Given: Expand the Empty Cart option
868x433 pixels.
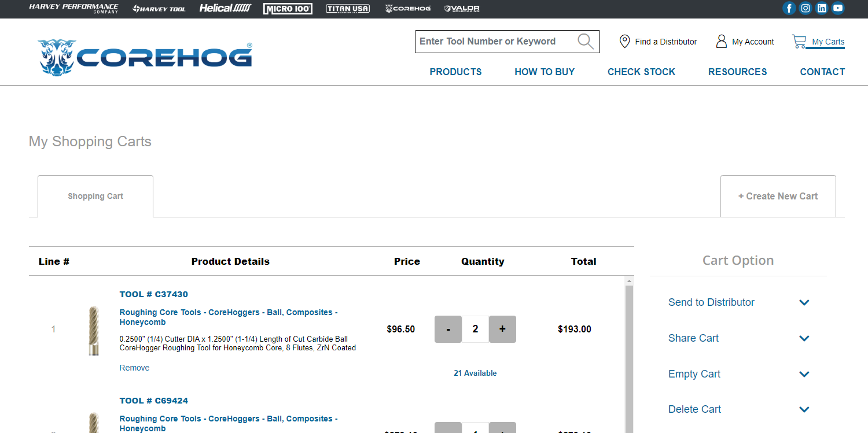Looking at the screenshot, I should (804, 374).
